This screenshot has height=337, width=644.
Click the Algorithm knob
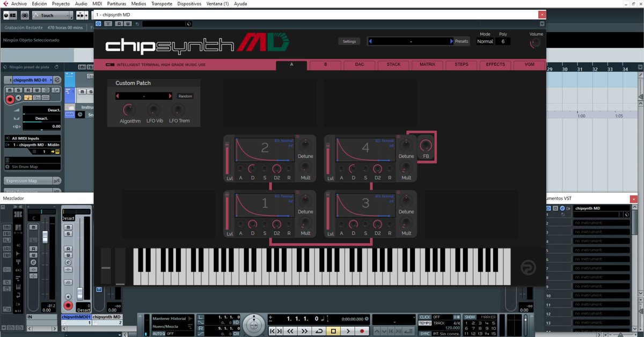129,110
